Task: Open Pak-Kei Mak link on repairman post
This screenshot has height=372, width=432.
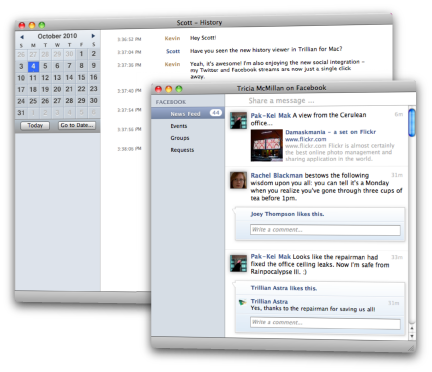Action: (x=271, y=257)
